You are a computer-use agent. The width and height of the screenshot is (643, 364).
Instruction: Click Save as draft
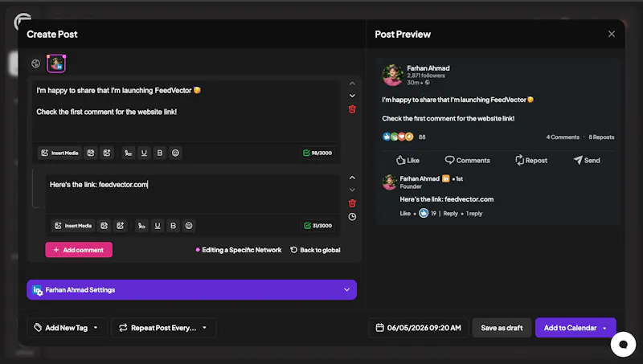502,328
